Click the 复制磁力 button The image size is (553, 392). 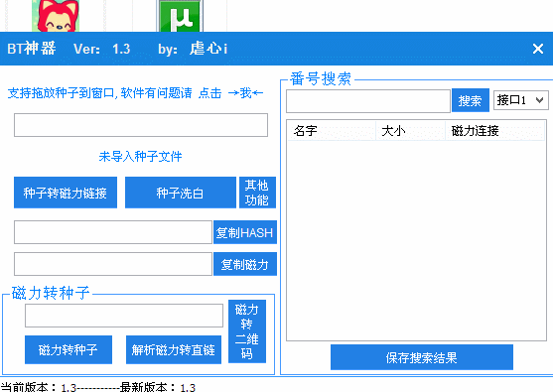point(245,264)
